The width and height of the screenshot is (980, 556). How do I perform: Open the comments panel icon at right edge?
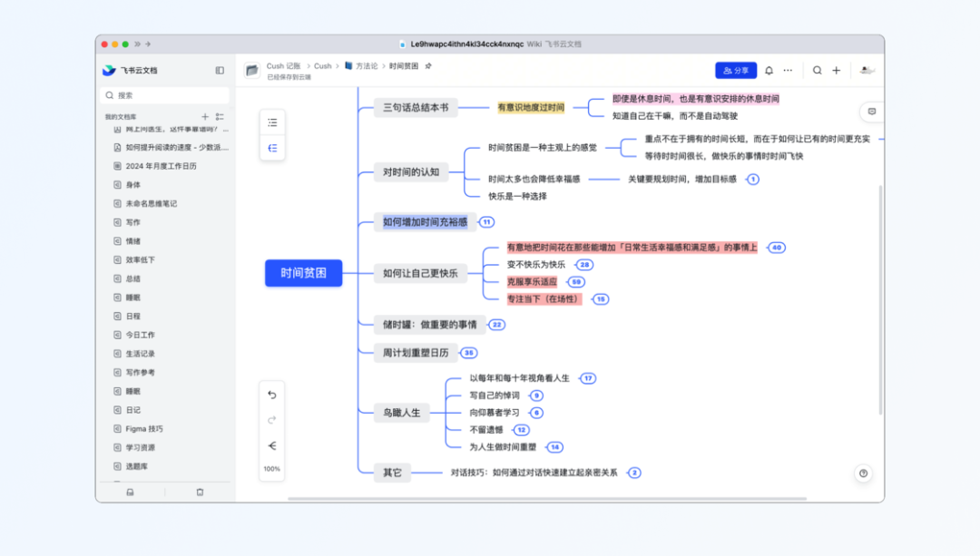pyautogui.click(x=872, y=112)
